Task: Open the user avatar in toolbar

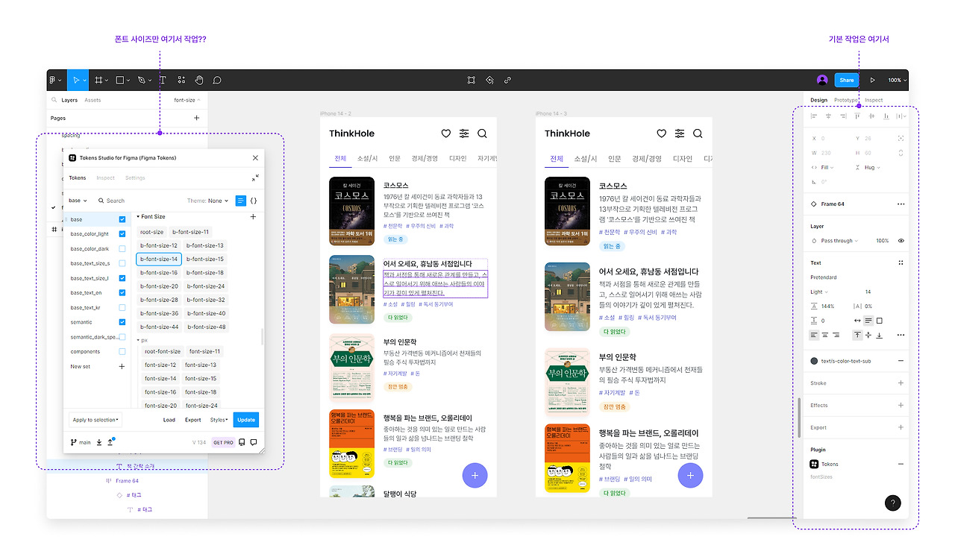Action: click(822, 80)
